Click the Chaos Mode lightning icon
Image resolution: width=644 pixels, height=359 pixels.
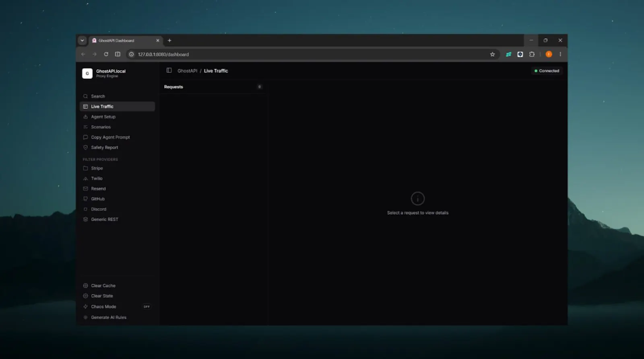(x=85, y=306)
